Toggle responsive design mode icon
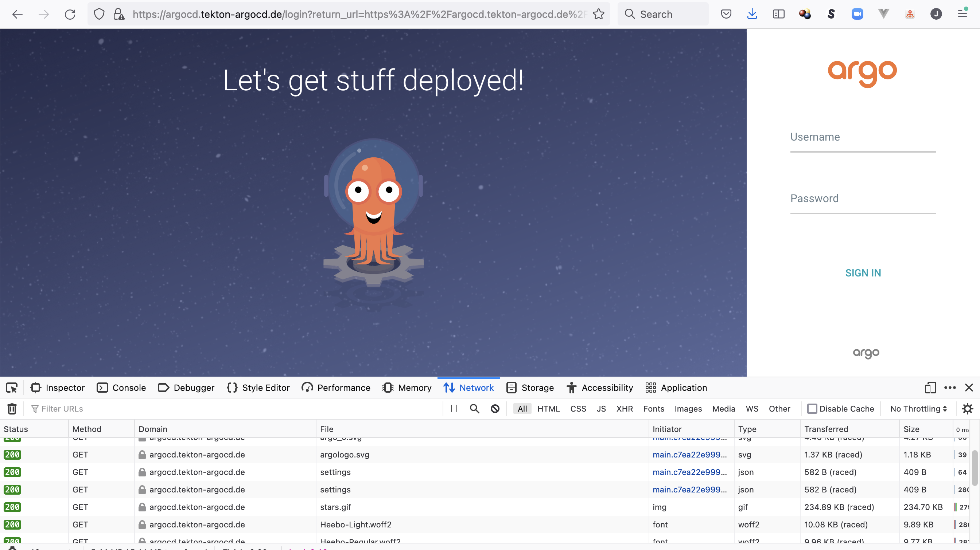 [930, 388]
